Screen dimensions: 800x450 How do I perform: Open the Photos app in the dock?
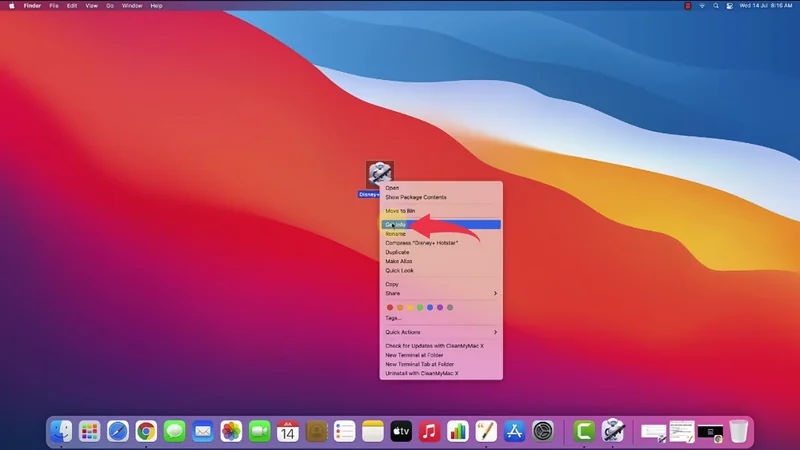231,432
